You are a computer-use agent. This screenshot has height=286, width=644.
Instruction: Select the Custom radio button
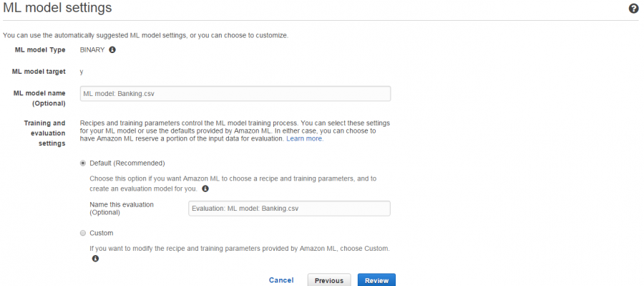83,233
